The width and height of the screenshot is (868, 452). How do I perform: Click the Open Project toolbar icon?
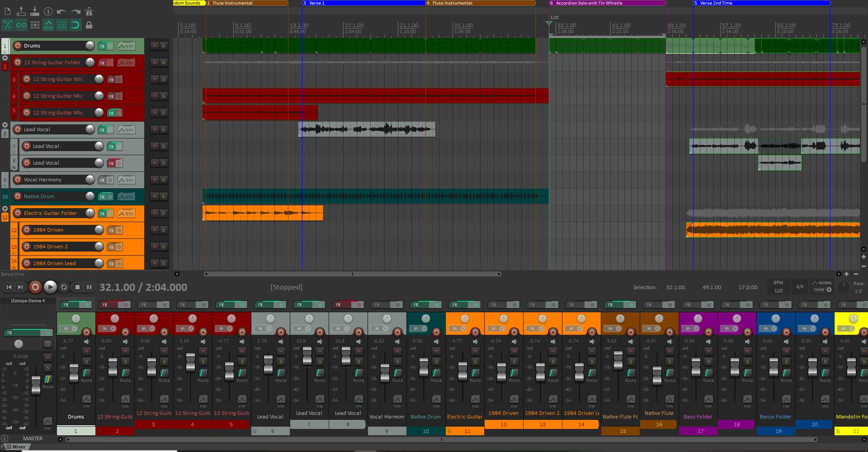[x=21, y=11]
